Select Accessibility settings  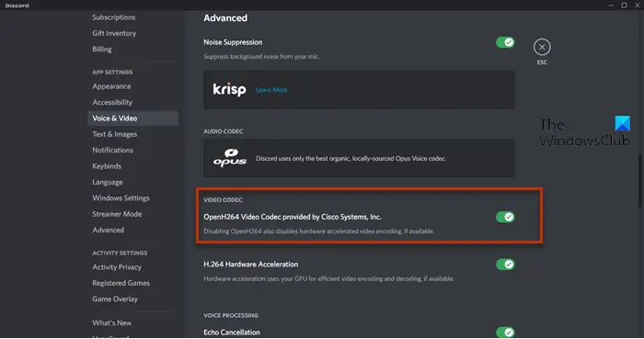coord(112,103)
